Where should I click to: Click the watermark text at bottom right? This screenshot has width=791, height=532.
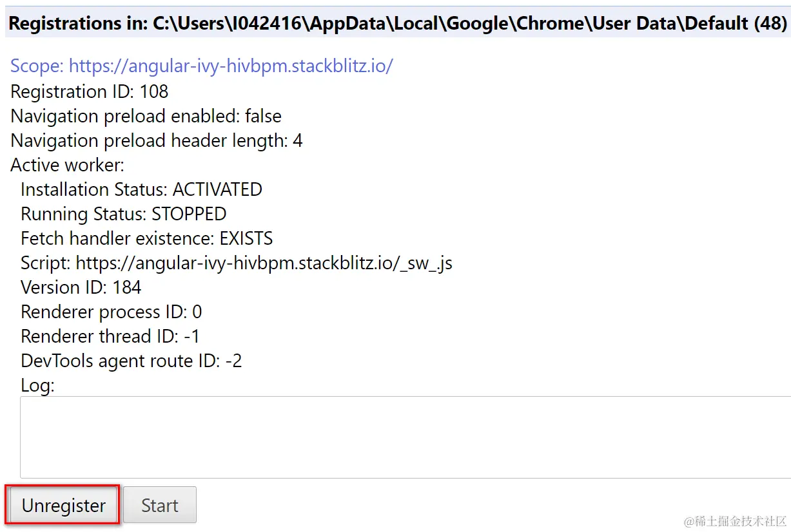tap(736, 520)
